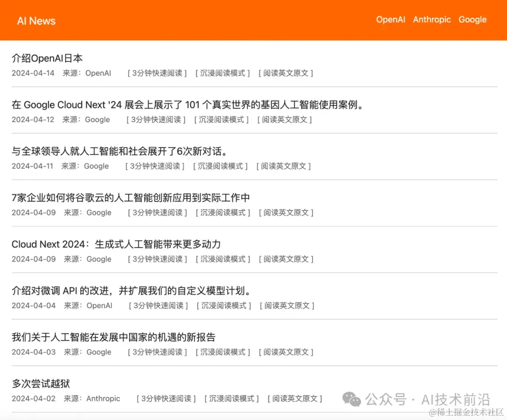Click date 2024-04-04 text
This screenshot has height=420, width=507.
click(x=34, y=305)
